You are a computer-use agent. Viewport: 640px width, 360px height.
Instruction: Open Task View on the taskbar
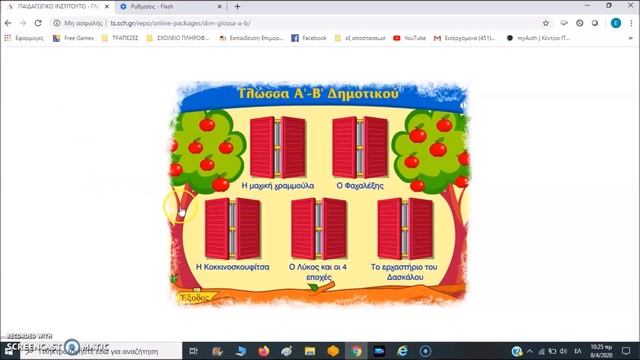point(193,351)
